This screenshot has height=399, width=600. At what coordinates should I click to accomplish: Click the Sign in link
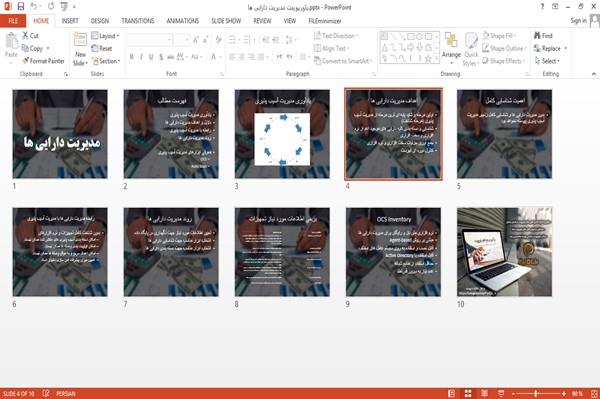tap(578, 21)
